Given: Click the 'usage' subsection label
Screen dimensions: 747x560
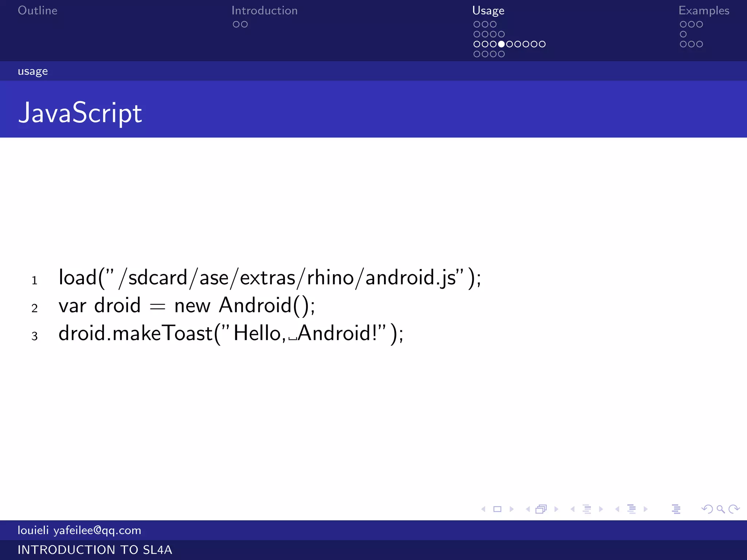Looking at the screenshot, I should click(33, 71).
